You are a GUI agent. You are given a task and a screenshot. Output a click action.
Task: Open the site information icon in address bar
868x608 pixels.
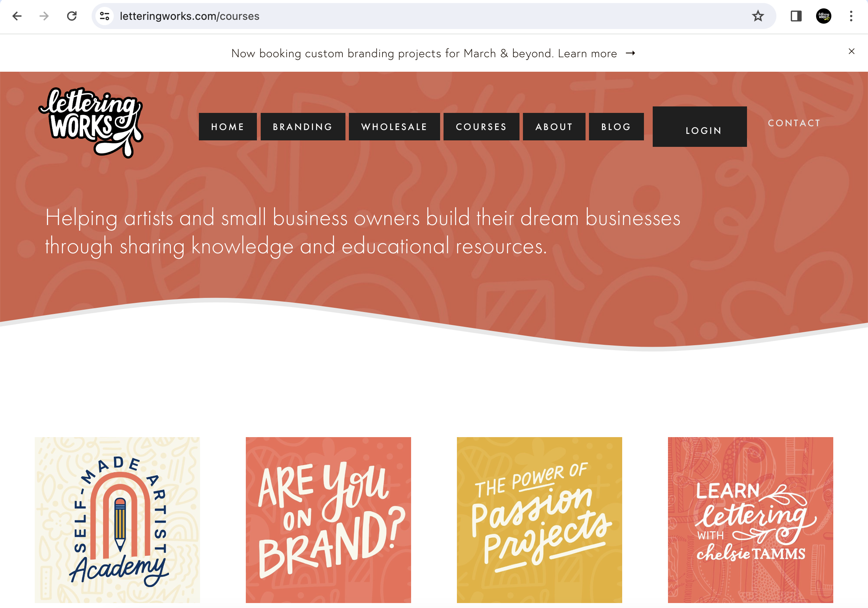click(x=105, y=16)
